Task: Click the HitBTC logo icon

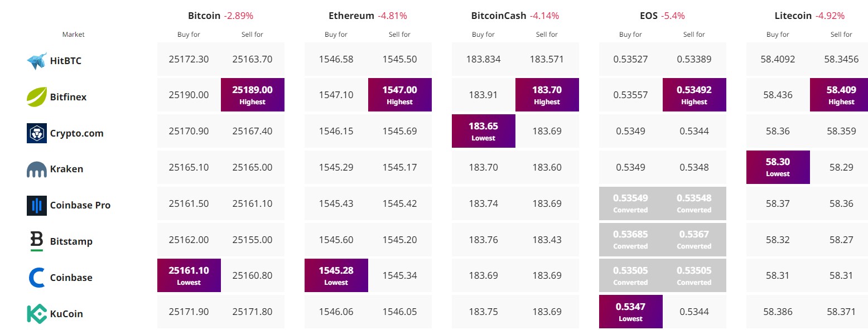Action: (x=37, y=61)
